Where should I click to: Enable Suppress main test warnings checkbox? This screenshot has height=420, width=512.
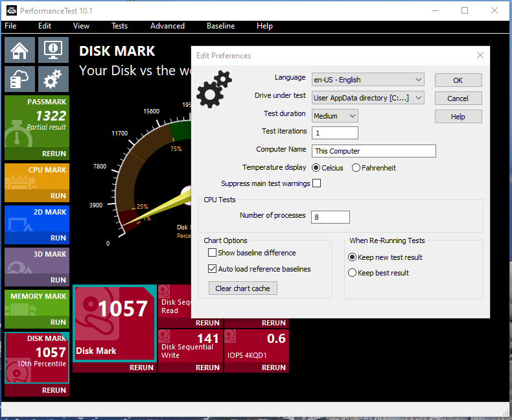[x=317, y=183]
